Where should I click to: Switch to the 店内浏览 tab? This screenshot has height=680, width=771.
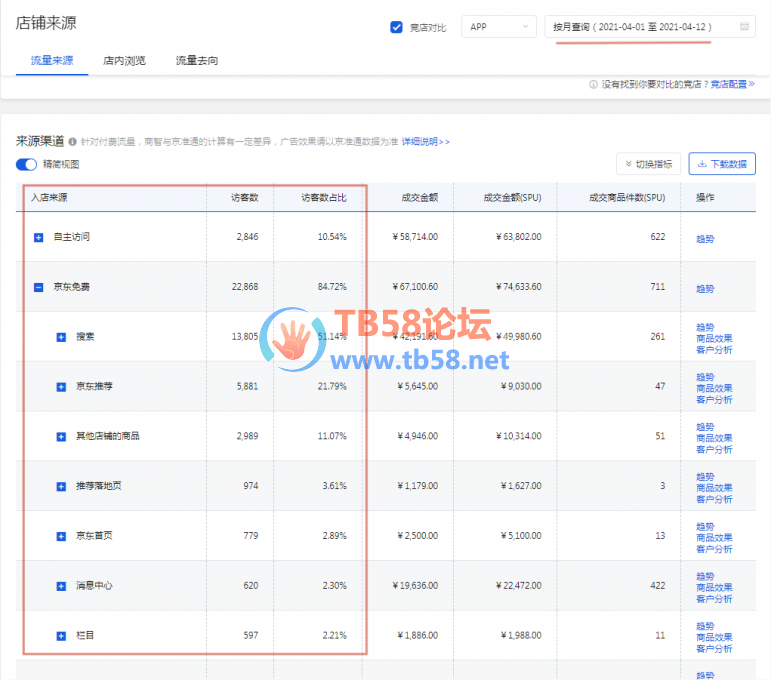[x=124, y=60]
